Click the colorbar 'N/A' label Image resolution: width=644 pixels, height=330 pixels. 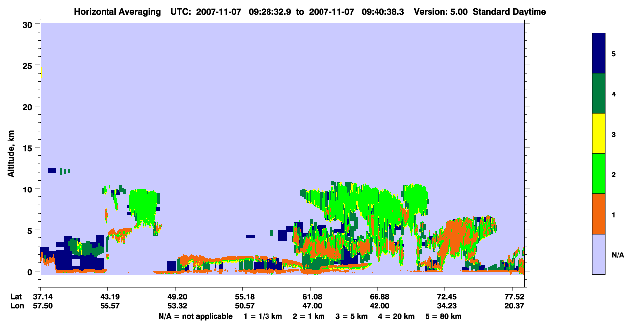pos(618,255)
